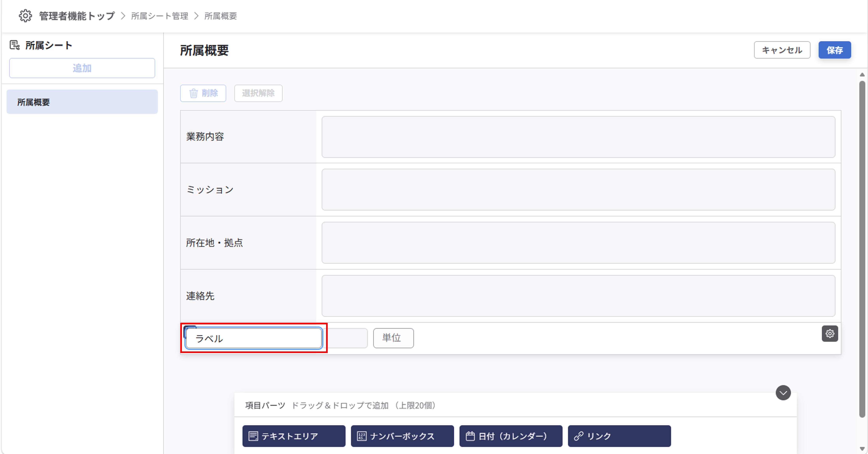The width and height of the screenshot is (868, 454).
Task: Click the 所在地・拠点 label
Action: point(214,243)
